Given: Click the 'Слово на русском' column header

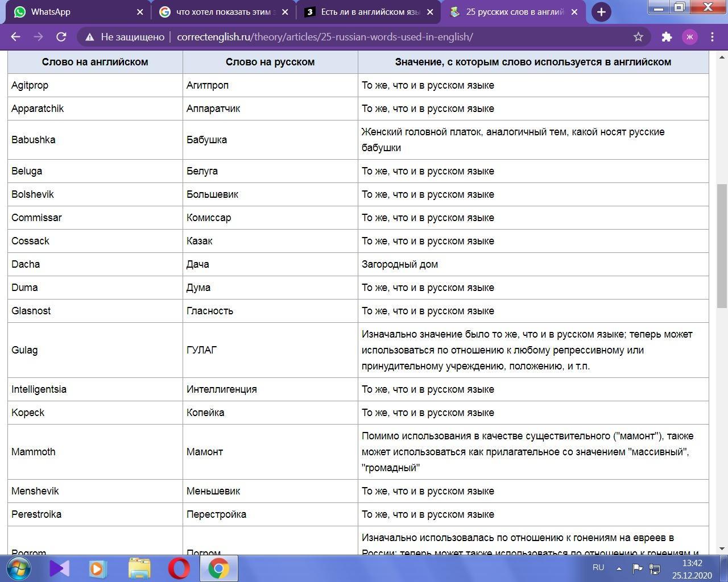Looking at the screenshot, I should [x=270, y=62].
